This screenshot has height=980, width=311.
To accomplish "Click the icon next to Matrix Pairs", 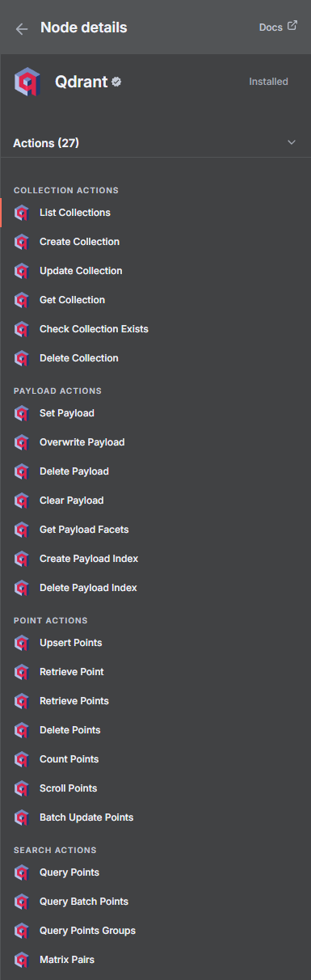I will pyautogui.click(x=22, y=960).
